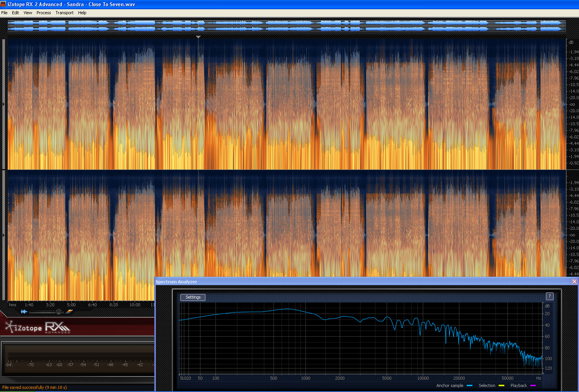Image resolution: width=579 pixels, height=392 pixels.
Task: Open the View menu
Action: coord(28,13)
